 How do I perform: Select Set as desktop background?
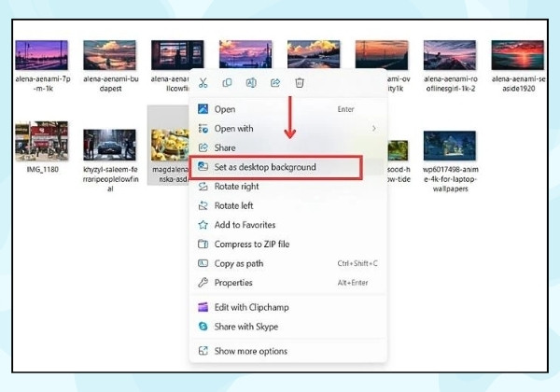(x=287, y=167)
